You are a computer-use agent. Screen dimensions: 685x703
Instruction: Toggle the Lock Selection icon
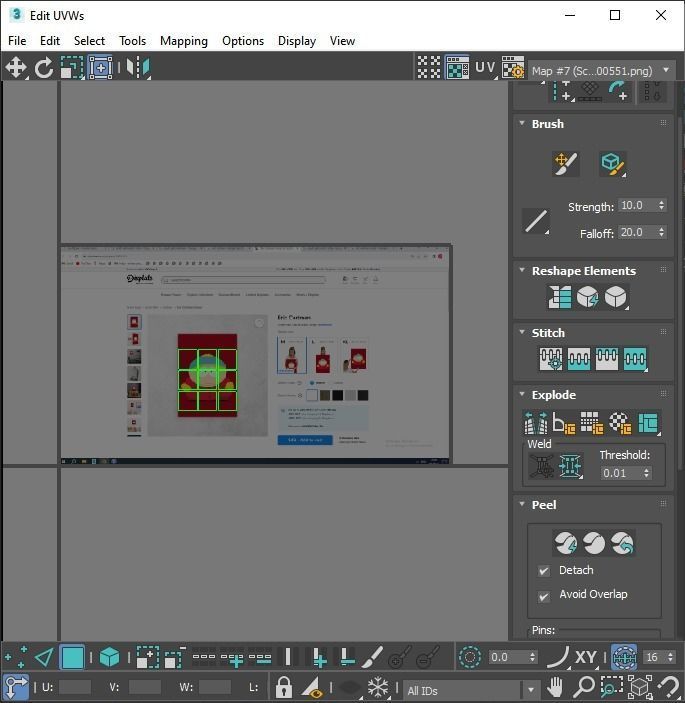click(x=284, y=687)
